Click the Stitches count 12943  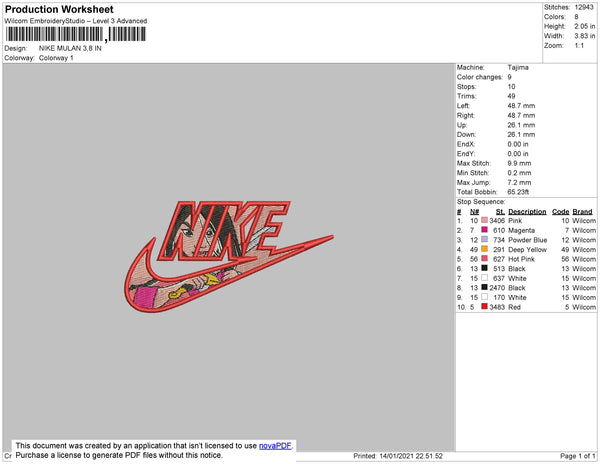pyautogui.click(x=584, y=7)
